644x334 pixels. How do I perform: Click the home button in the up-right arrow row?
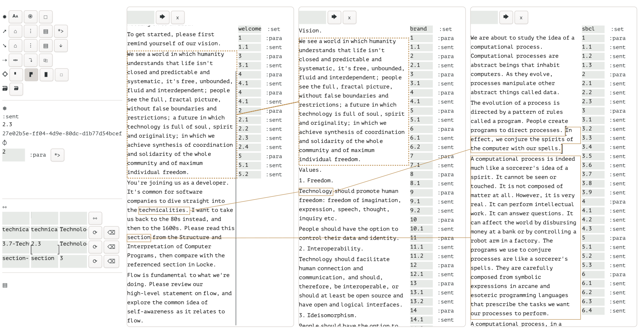click(15, 31)
